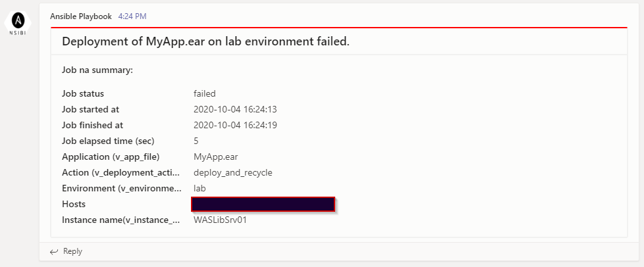644x267 pixels.
Task: Select the MyApp.ear application value
Action: click(x=217, y=157)
